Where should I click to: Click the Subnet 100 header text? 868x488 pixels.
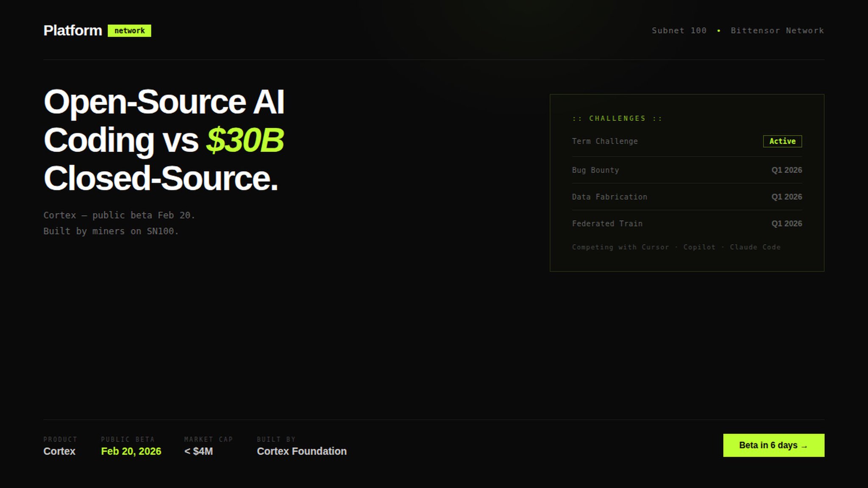click(679, 30)
